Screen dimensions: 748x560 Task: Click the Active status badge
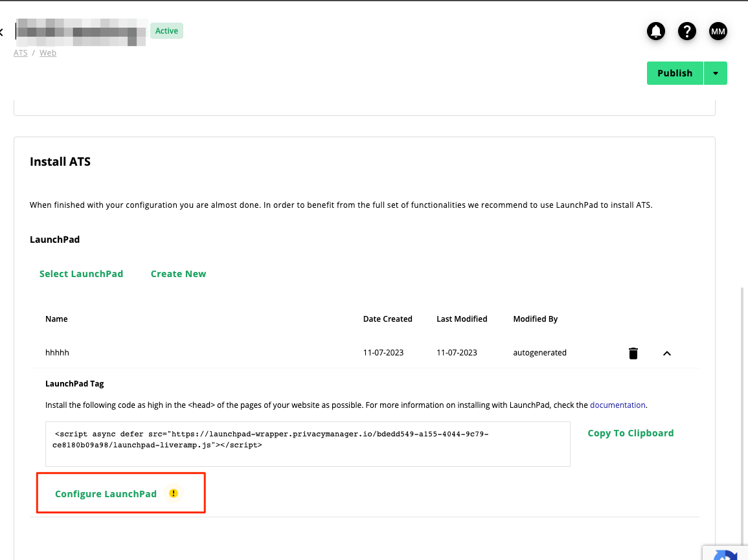pyautogui.click(x=166, y=31)
